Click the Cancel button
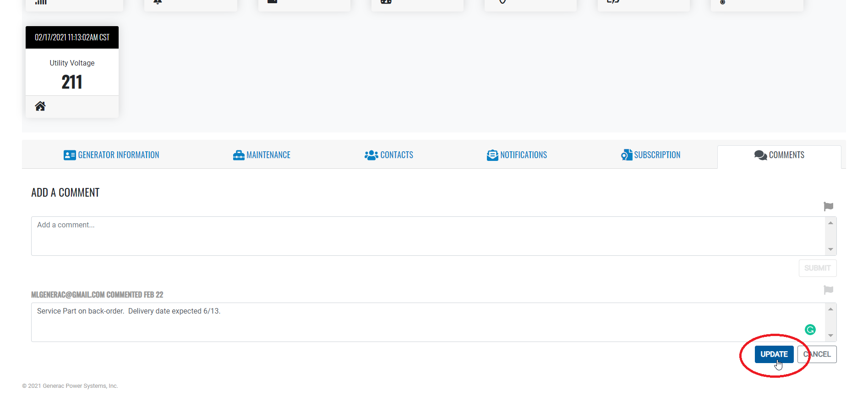Viewport: 868px width, 397px height. click(x=817, y=354)
